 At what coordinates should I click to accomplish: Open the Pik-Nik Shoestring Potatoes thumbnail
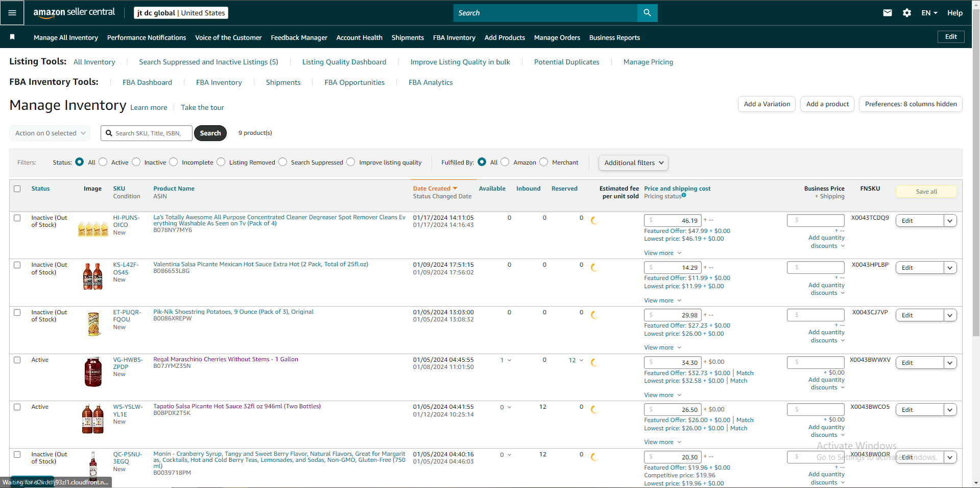(x=93, y=324)
